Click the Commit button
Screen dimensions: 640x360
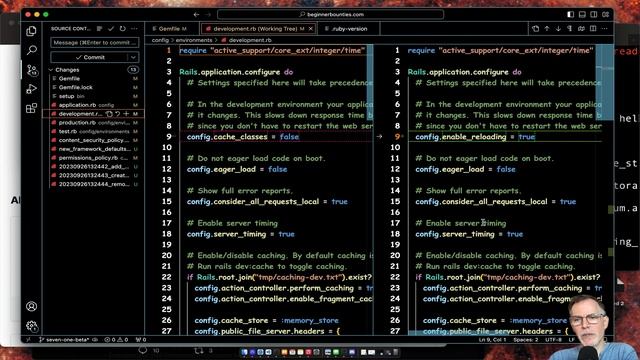[x=90, y=57]
